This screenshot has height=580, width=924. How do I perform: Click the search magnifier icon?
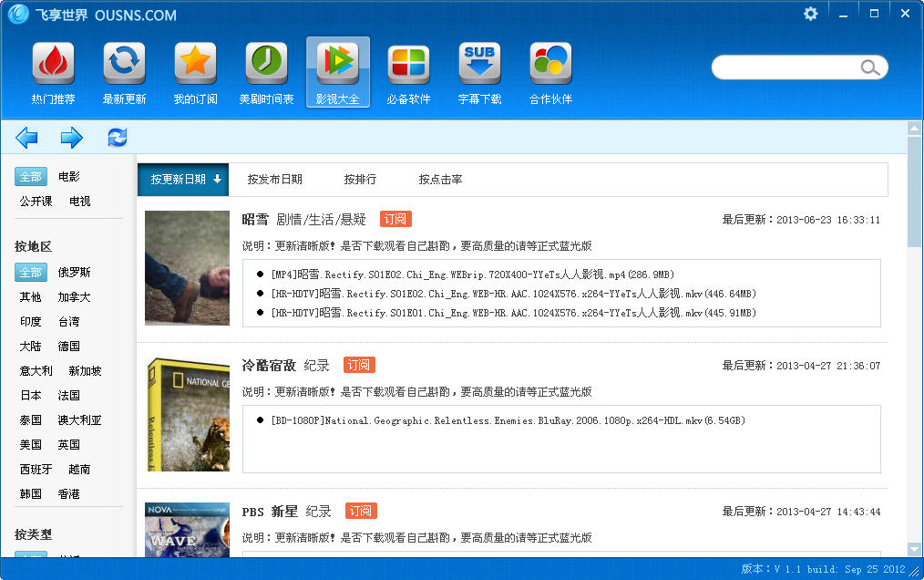870,67
